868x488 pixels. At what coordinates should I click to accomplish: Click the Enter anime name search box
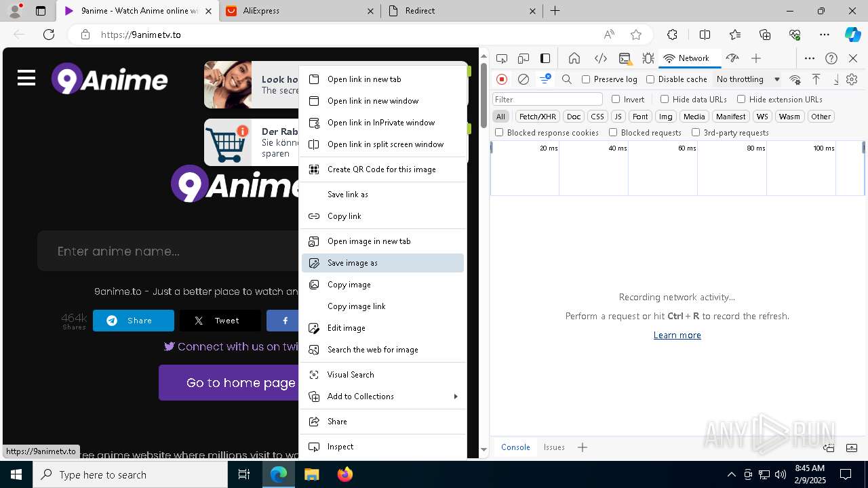point(170,251)
